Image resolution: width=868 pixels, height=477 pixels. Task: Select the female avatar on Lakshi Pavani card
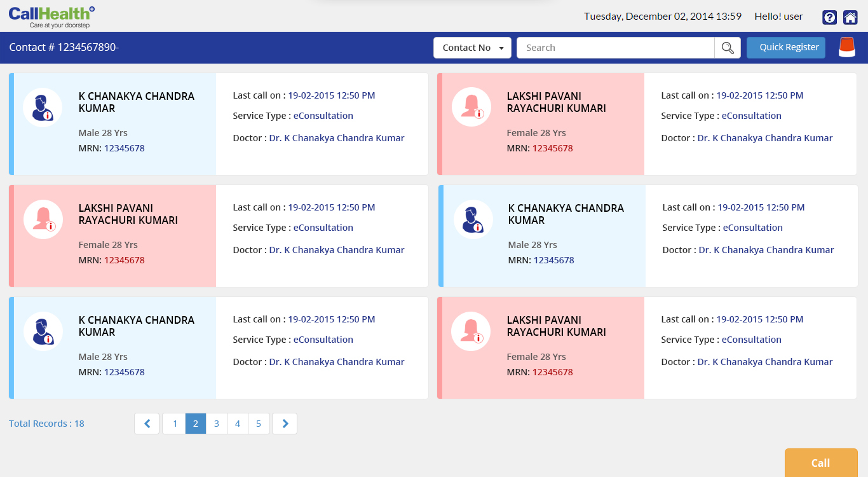[471, 106]
